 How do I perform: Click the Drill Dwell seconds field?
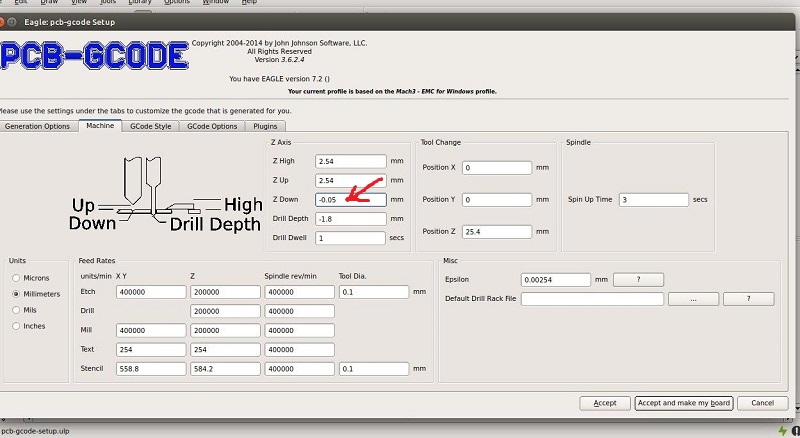click(x=350, y=238)
